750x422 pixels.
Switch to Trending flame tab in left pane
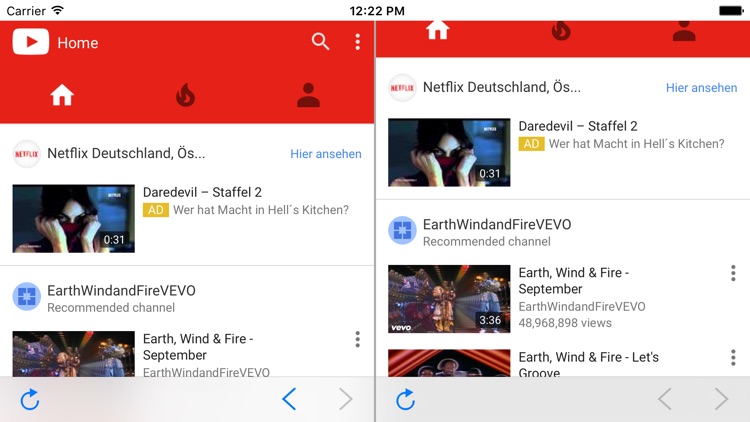186,95
